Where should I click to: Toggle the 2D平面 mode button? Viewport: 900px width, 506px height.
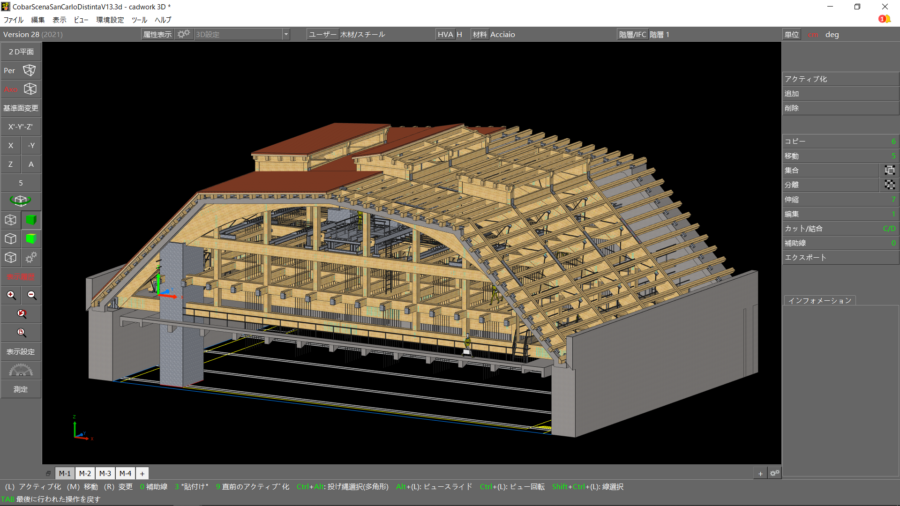(x=21, y=51)
